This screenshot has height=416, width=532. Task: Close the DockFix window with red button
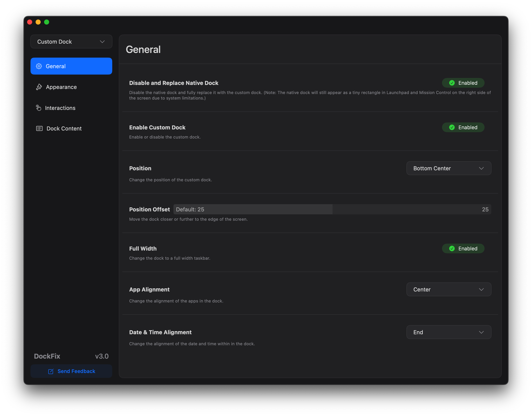pos(30,22)
